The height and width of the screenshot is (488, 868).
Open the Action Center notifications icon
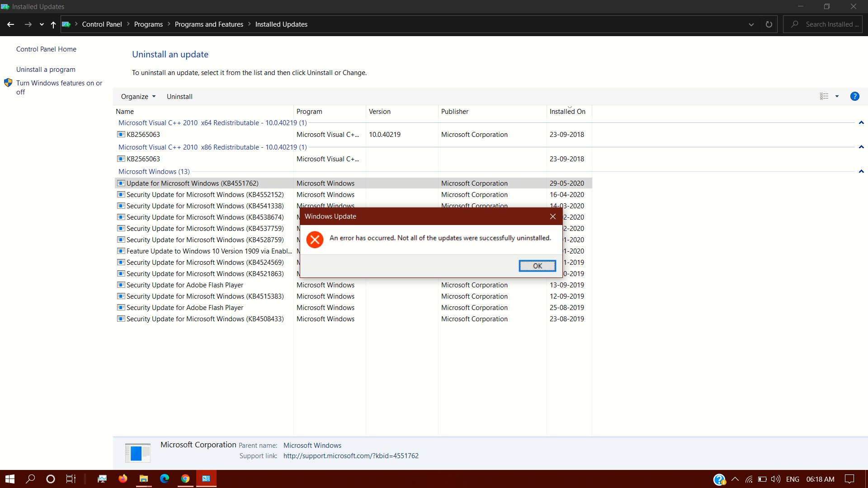click(849, 479)
